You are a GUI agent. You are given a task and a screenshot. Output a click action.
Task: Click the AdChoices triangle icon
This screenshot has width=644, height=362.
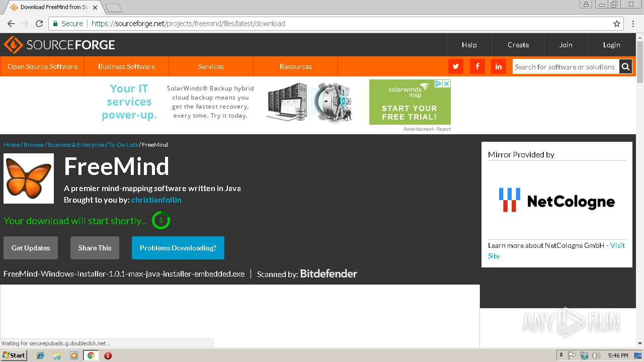point(439,83)
